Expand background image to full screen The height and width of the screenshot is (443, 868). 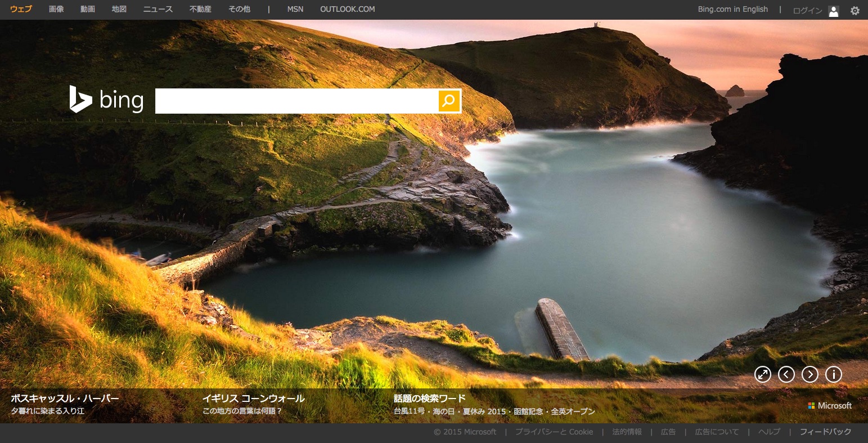click(762, 374)
